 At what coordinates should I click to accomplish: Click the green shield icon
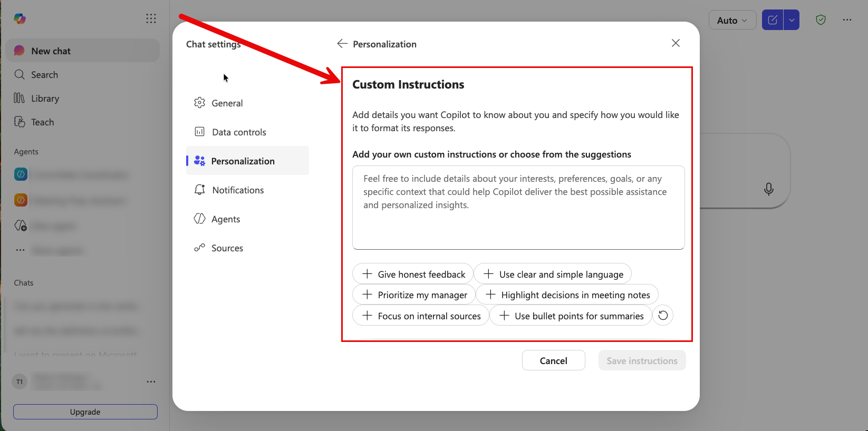pos(821,20)
